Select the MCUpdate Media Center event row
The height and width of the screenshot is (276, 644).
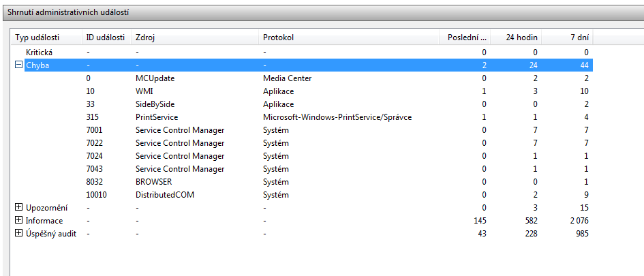click(x=155, y=78)
